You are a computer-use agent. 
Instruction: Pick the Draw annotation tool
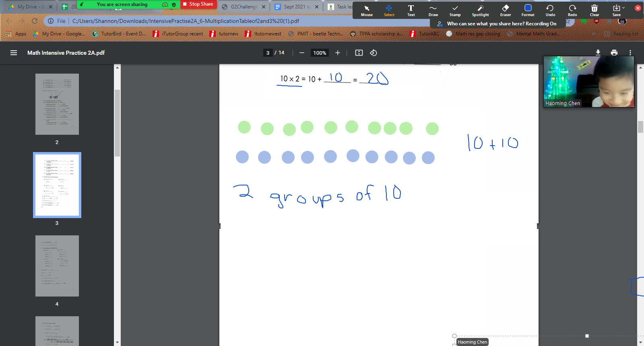coord(433,10)
